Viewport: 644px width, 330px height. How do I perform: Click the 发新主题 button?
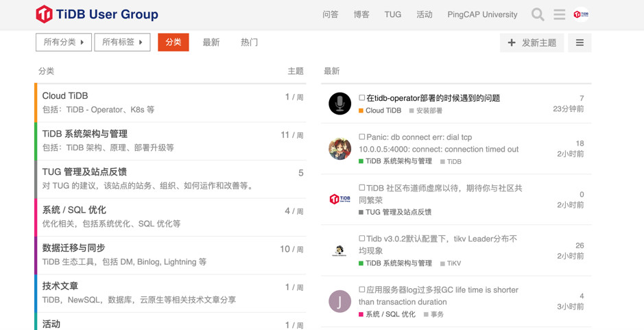(x=532, y=43)
